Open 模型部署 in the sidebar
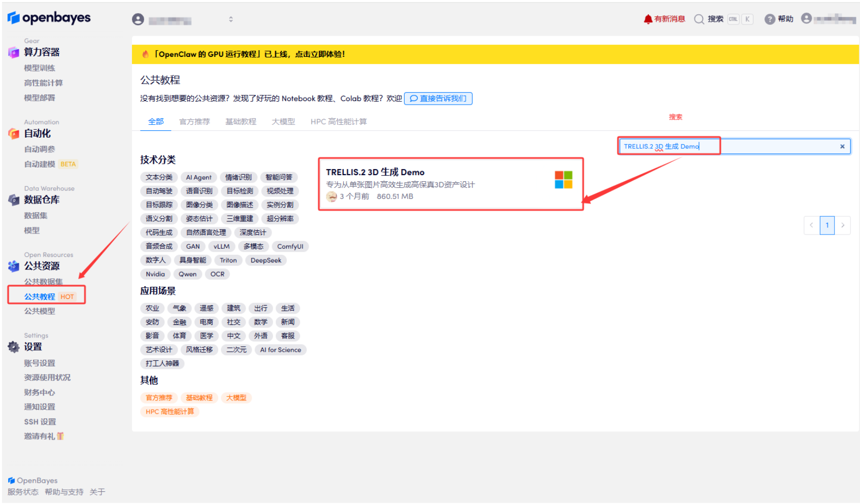The height and width of the screenshot is (504, 860). pos(40,98)
